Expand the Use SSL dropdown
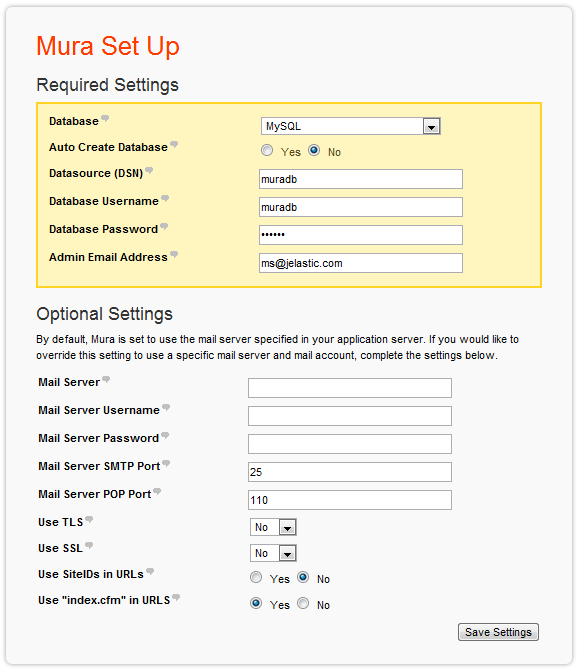Image resolution: width=580 pixels, height=671 pixels. (x=273, y=553)
